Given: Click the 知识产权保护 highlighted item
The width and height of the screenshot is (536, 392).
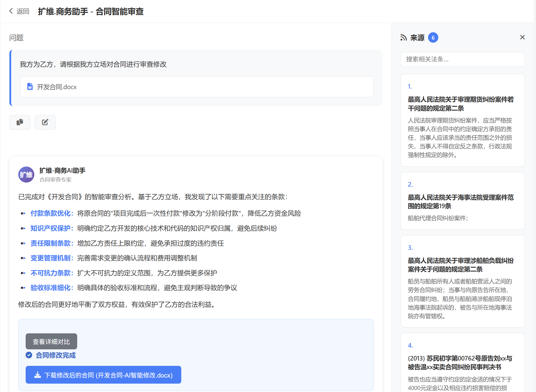Looking at the screenshot, I should click(x=52, y=228).
